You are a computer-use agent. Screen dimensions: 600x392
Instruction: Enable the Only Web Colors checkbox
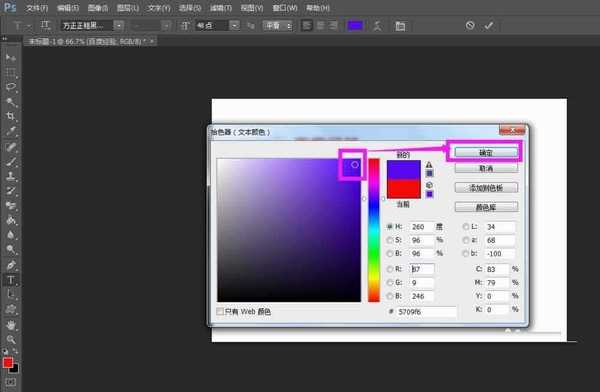(220, 311)
